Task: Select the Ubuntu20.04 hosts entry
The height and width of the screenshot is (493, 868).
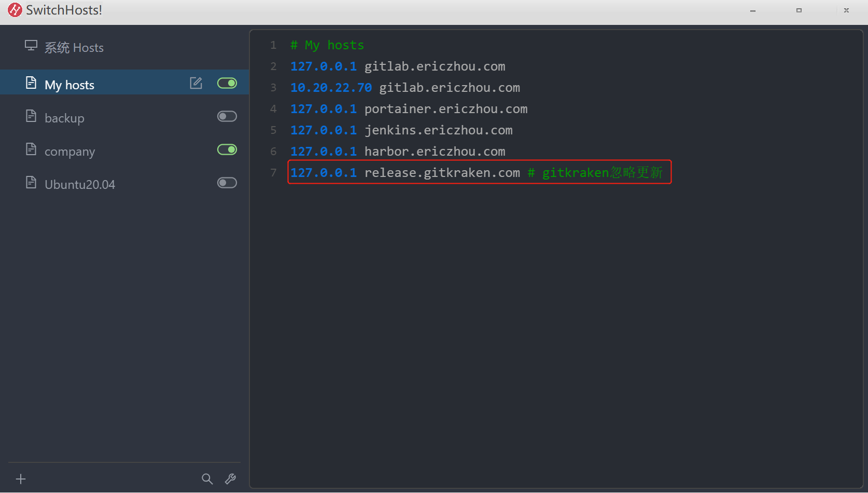Action: 124,183
